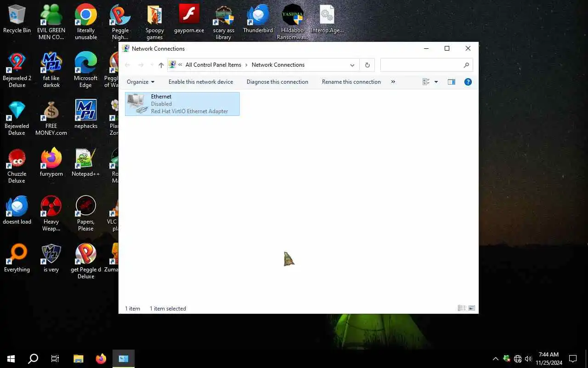Show more toolbar commands chevron
588x368 pixels.
click(393, 82)
